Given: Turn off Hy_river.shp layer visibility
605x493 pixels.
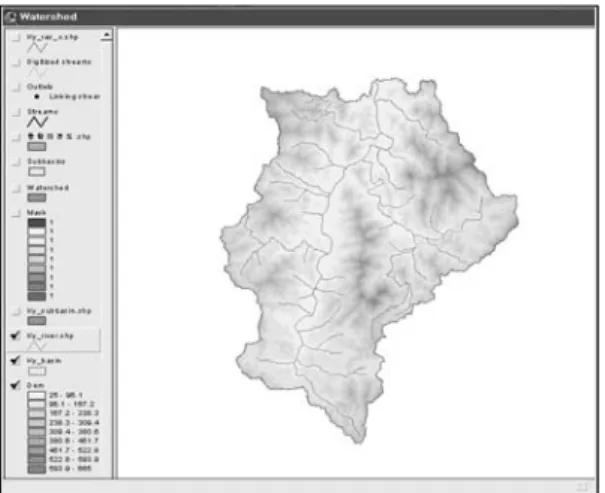Looking at the screenshot, I should coord(15,336).
